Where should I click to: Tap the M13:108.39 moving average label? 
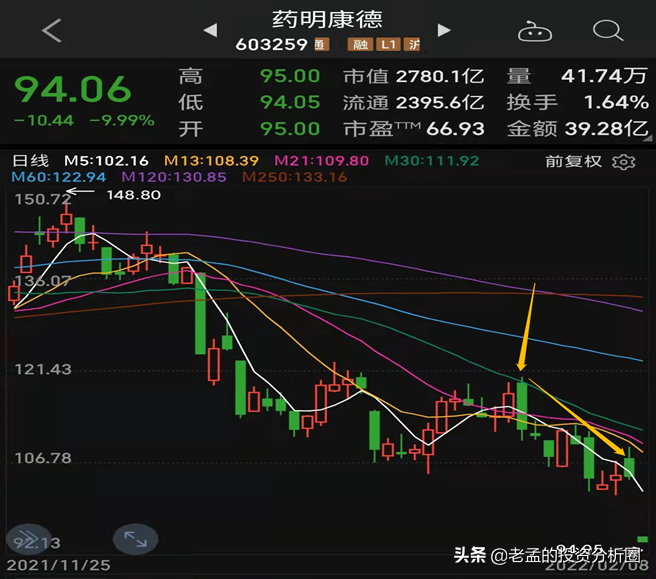tap(211, 161)
